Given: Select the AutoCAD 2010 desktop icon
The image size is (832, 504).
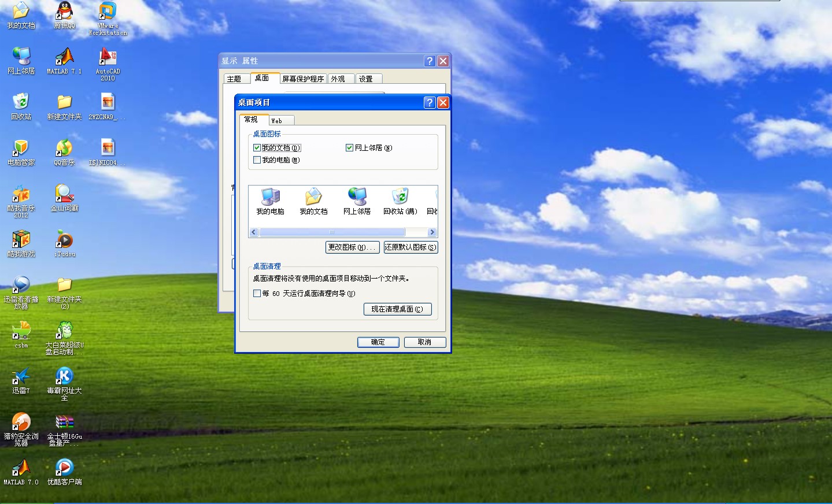Looking at the screenshot, I should point(108,64).
